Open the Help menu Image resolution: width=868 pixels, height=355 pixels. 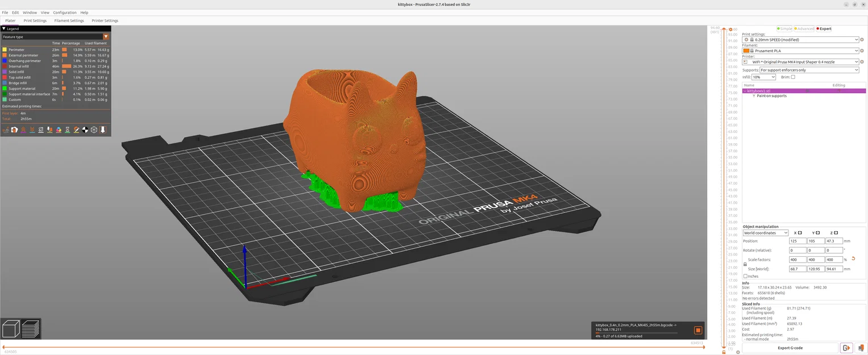(84, 12)
